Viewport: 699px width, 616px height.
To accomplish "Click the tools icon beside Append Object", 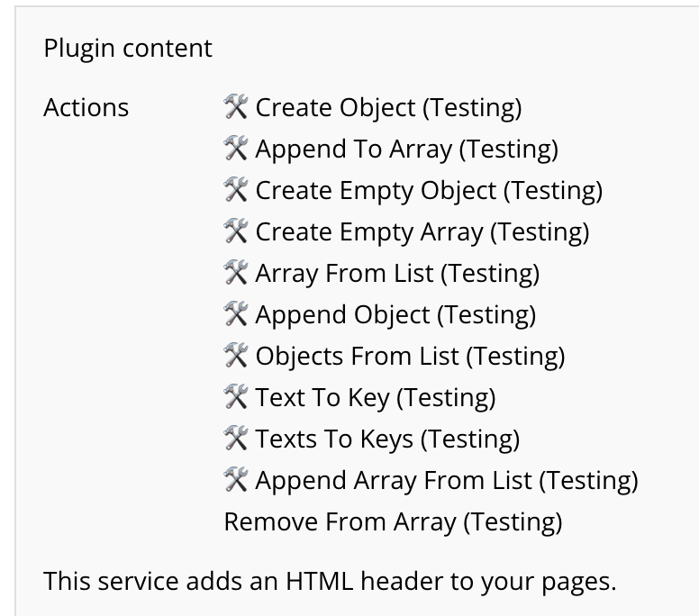I will click(235, 314).
